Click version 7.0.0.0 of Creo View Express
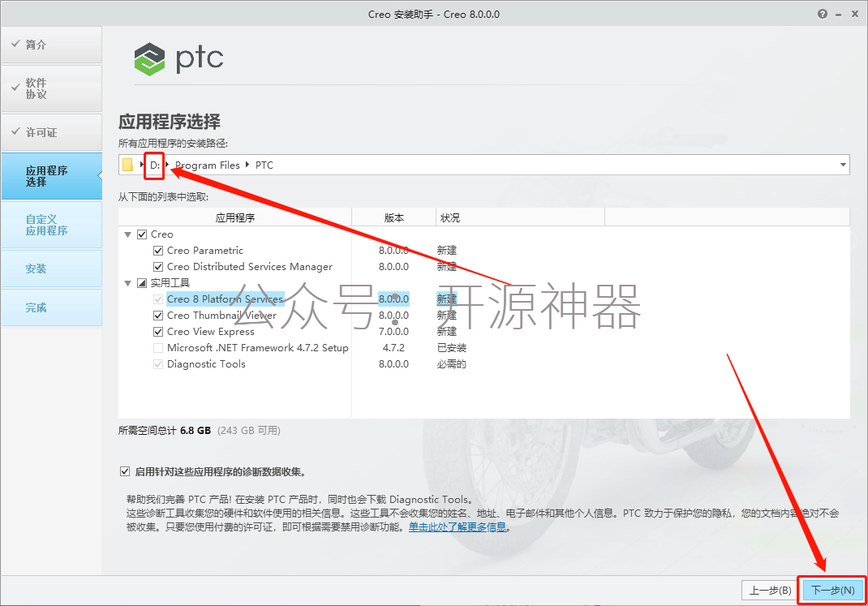The height and width of the screenshot is (606, 868). [x=393, y=332]
